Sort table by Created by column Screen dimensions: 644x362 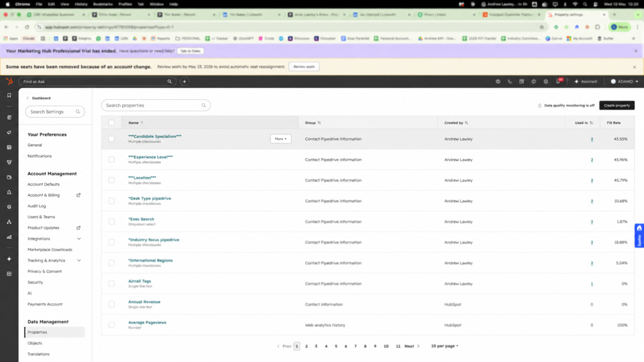[456, 123]
